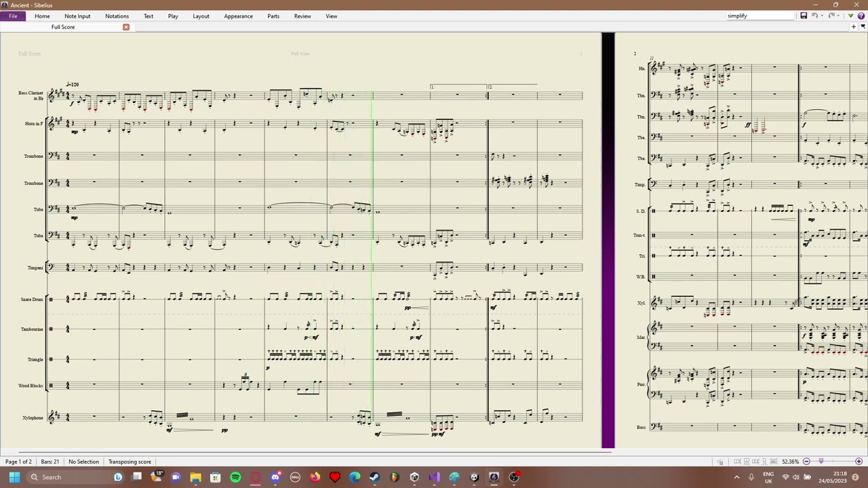Select spreads horizontally page view icon
Image resolution: width=868 pixels, height=488 pixels.
pyautogui.click(x=737, y=462)
